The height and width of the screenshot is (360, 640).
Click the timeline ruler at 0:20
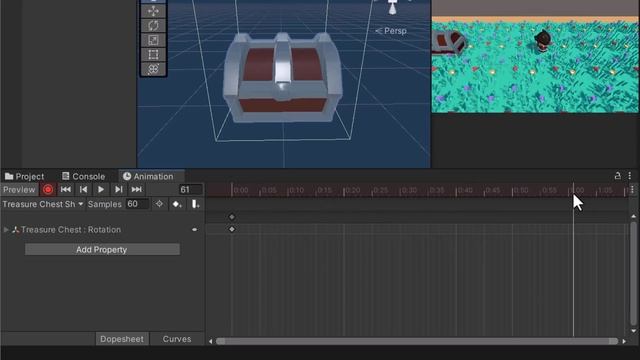coord(344,190)
